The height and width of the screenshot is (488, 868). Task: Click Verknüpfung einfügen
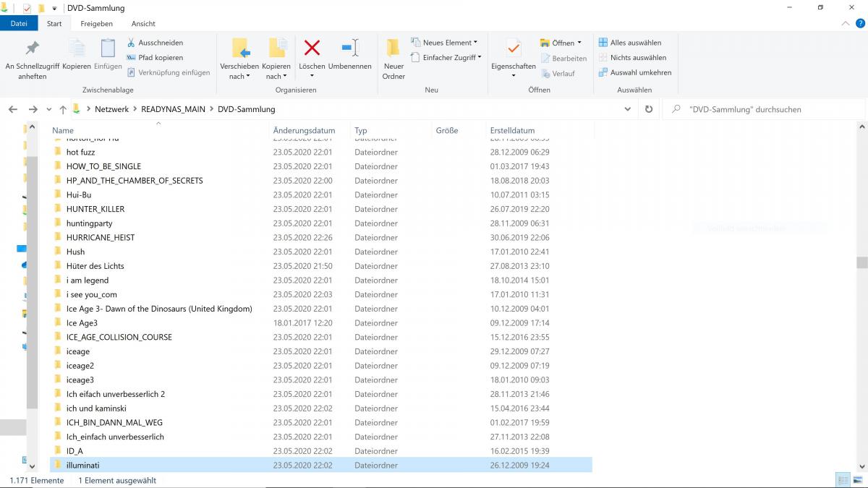tap(169, 72)
